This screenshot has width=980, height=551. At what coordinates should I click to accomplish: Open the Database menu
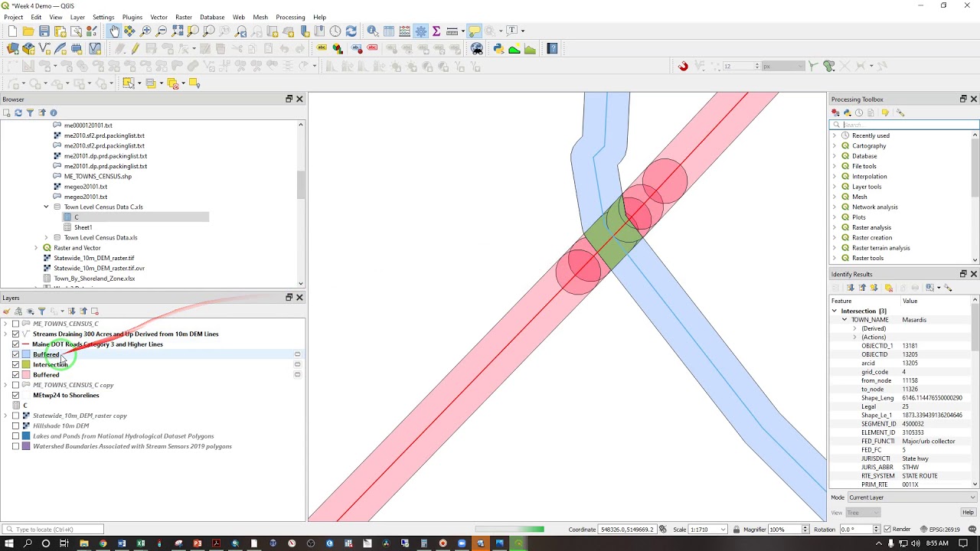coord(212,17)
